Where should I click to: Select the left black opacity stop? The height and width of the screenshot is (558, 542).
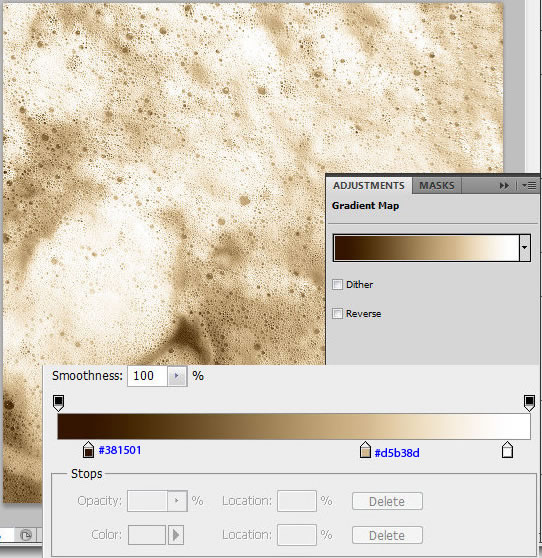(58, 403)
